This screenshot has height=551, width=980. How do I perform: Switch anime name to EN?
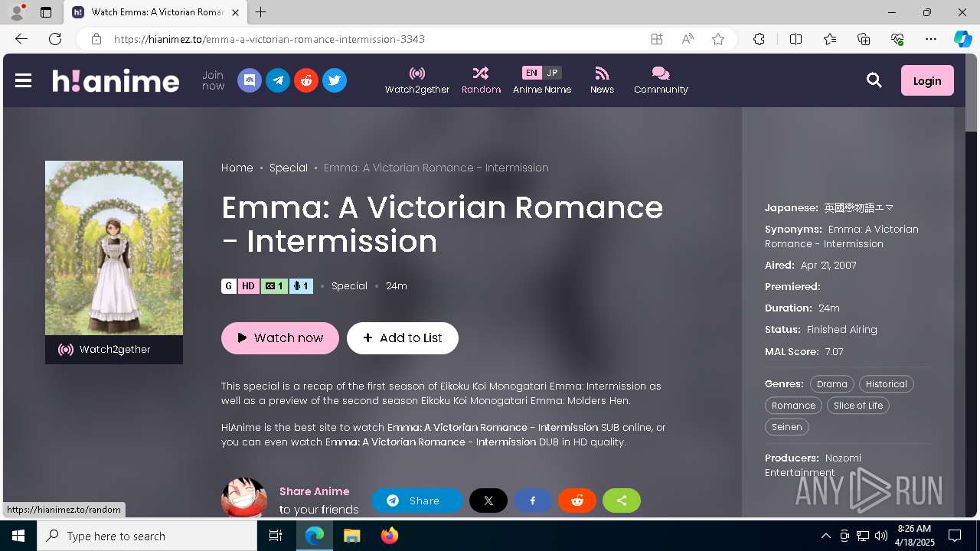tap(531, 73)
